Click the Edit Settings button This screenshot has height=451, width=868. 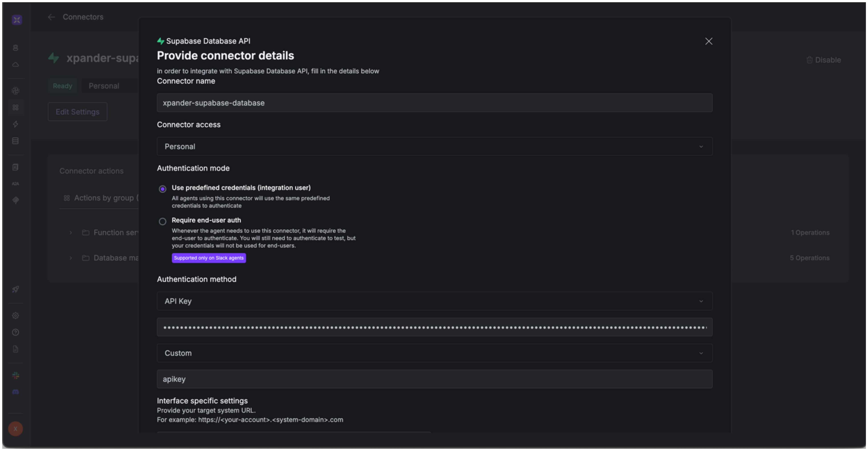coord(78,112)
